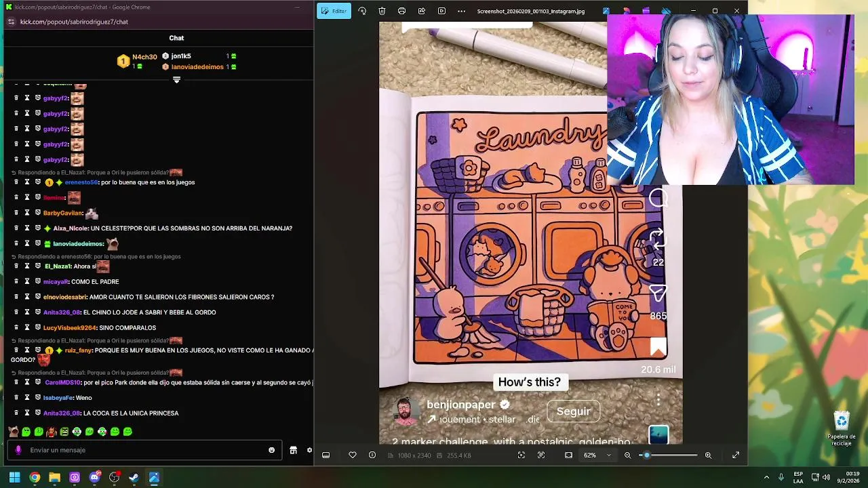
Task: Open chat settings gear in Kick
Action: [310, 450]
